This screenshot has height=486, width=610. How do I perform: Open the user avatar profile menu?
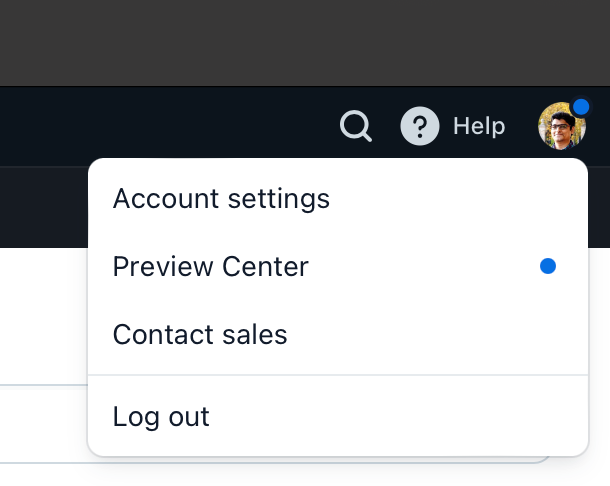561,127
